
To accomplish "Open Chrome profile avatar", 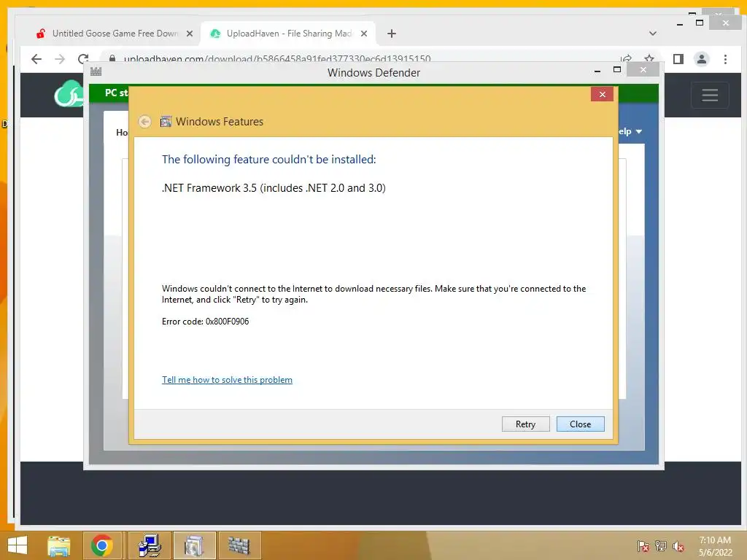I will click(x=702, y=59).
